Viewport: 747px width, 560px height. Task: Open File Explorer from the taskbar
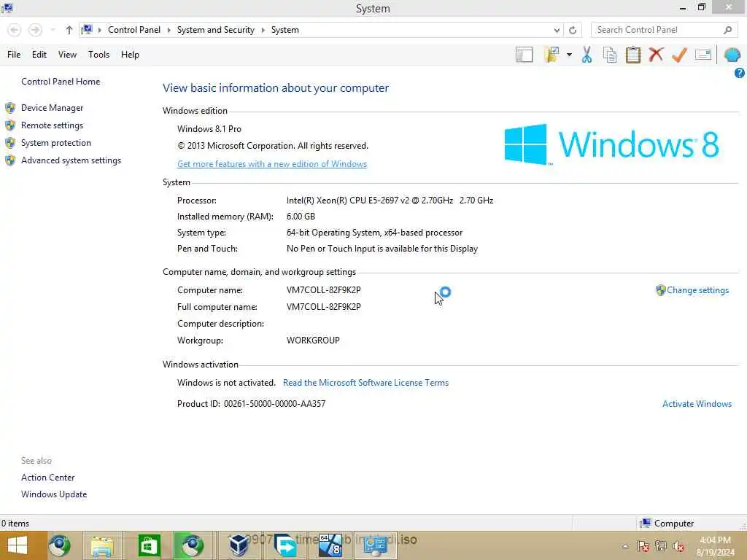[102, 545]
